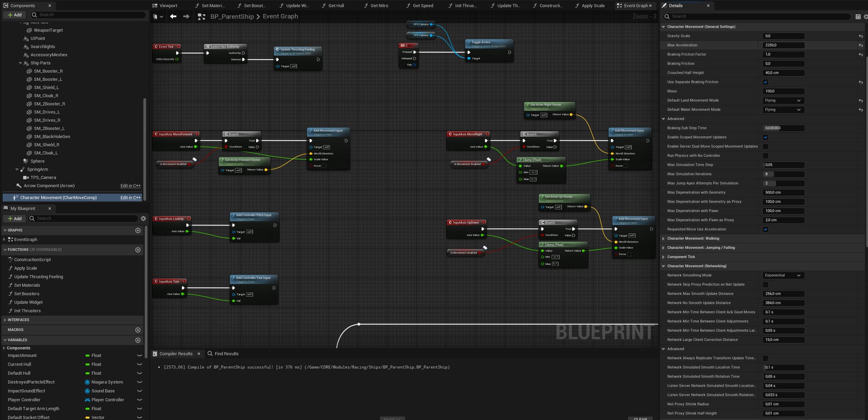Click the forward navigation arrow in graph toolbar
The width and height of the screenshot is (868, 420).
tap(186, 16)
